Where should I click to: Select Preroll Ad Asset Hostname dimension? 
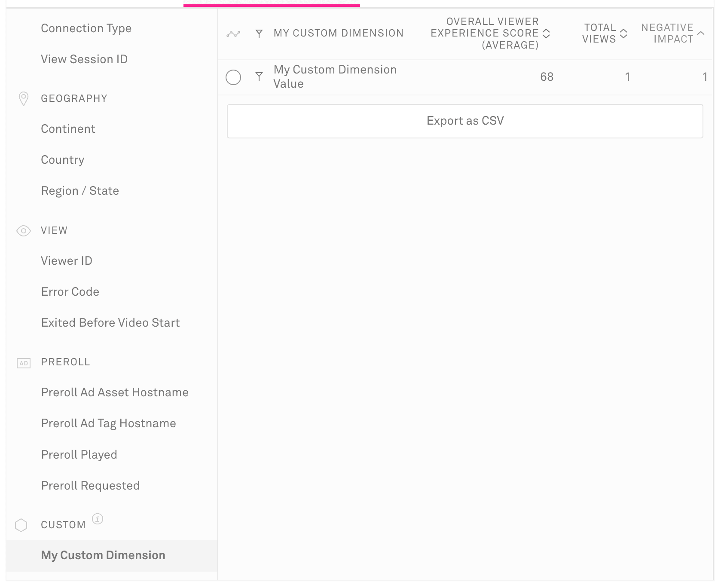(115, 392)
